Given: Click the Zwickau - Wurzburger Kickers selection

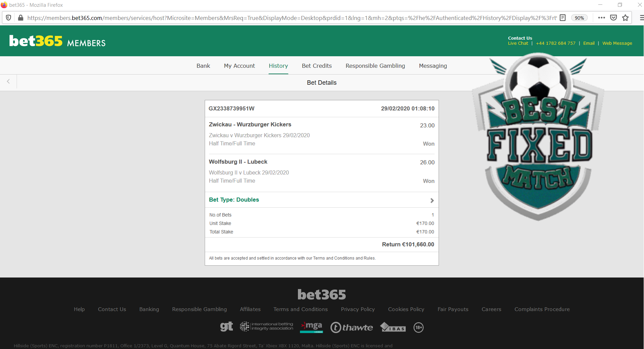Looking at the screenshot, I should [250, 125].
